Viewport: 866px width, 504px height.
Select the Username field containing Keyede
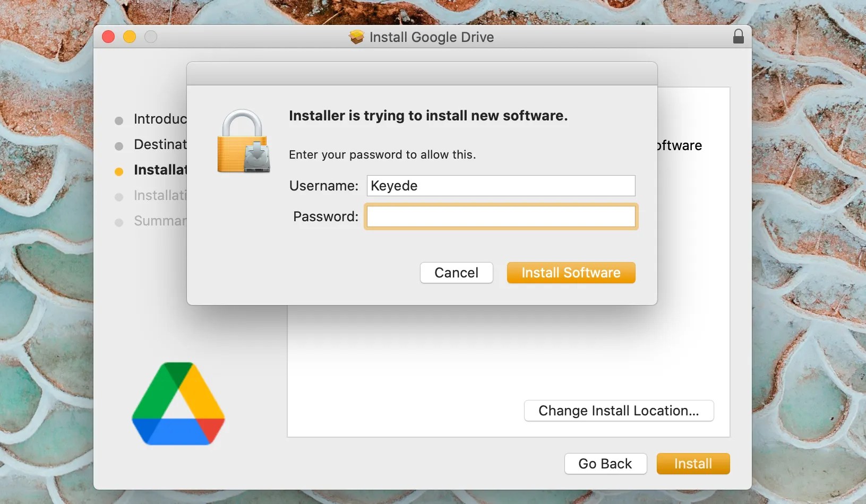pos(500,186)
